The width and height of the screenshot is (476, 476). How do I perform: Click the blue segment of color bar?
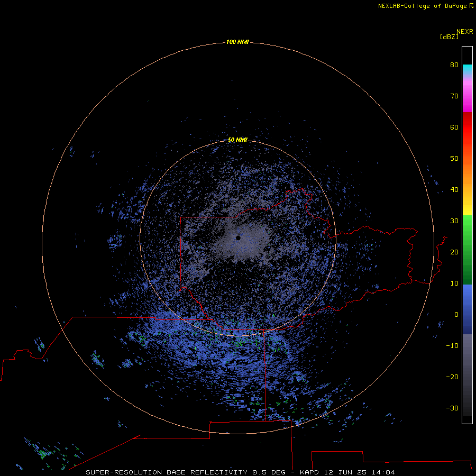click(x=467, y=309)
